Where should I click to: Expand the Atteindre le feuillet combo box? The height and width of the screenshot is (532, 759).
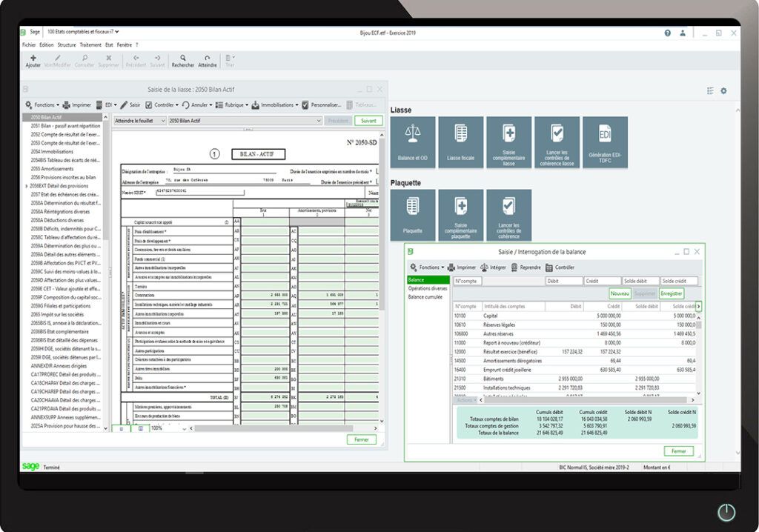tap(139, 120)
